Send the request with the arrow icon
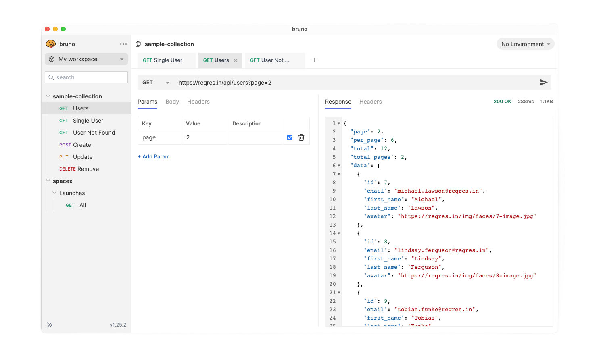603x364 pixels. [543, 83]
